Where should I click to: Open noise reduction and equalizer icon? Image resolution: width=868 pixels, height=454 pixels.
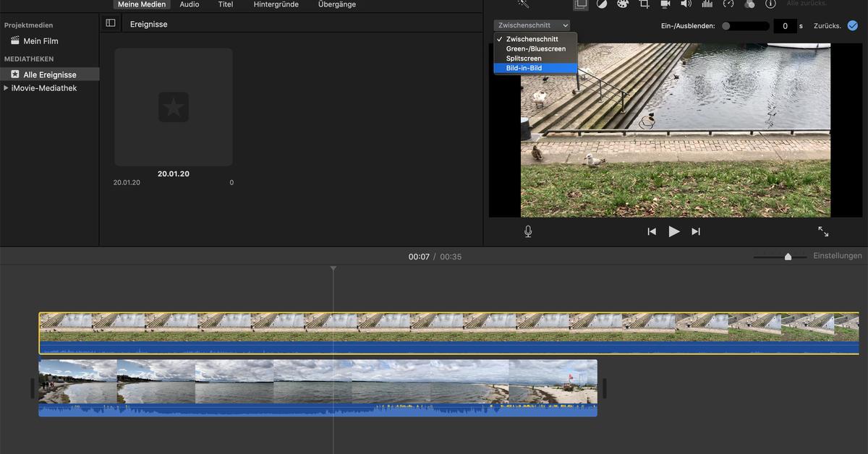tap(707, 4)
